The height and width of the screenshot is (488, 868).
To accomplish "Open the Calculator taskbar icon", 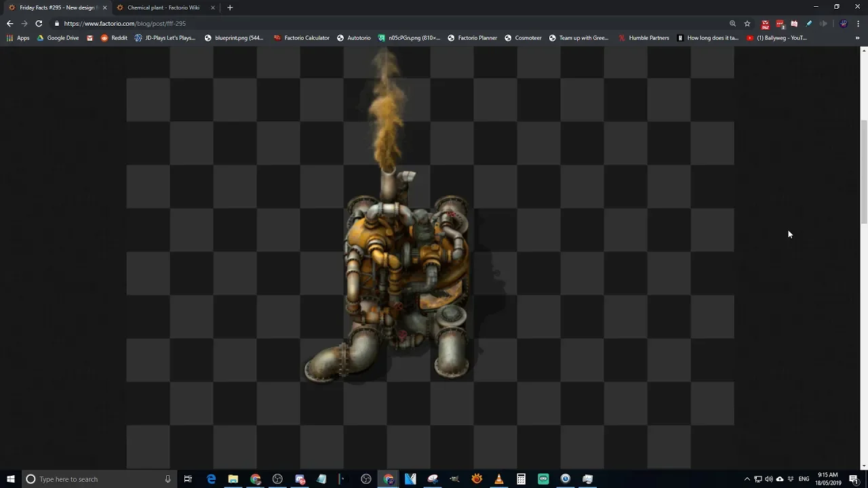I will (521, 479).
